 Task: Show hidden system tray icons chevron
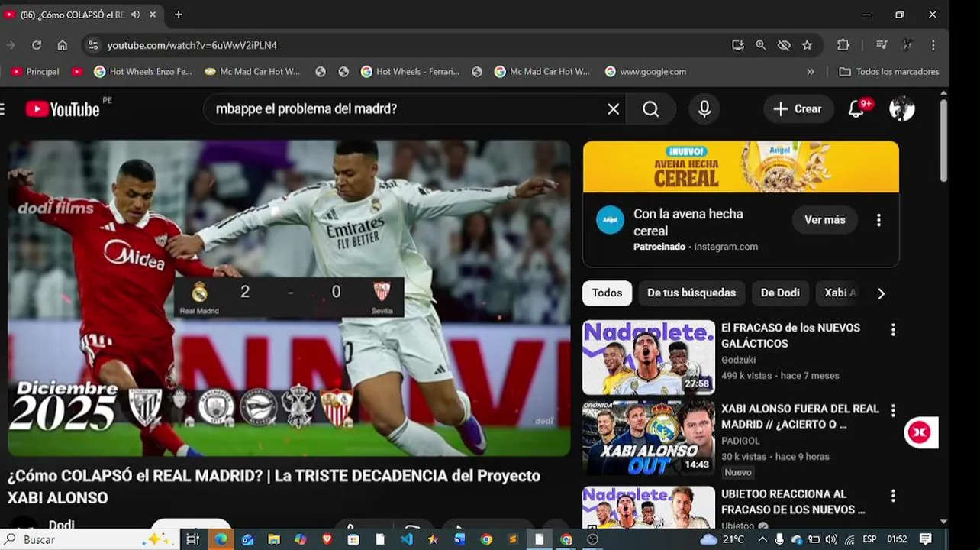coord(762,539)
